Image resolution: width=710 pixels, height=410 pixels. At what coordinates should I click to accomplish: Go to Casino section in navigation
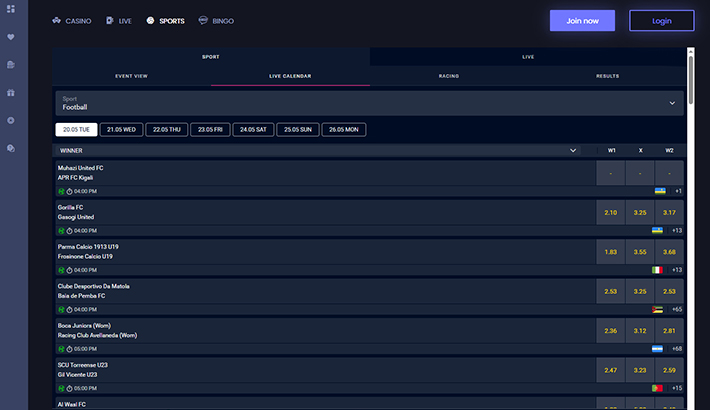[72, 21]
